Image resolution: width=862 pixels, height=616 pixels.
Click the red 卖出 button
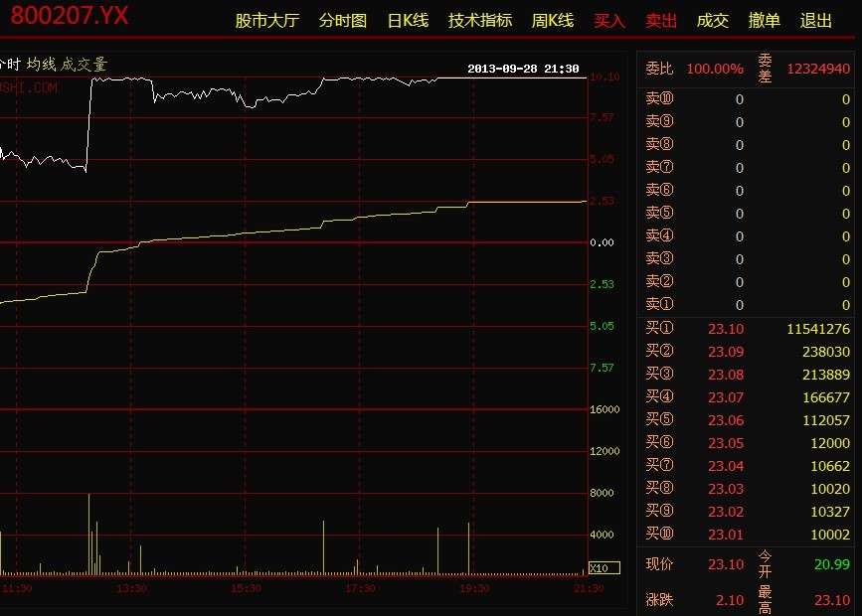tap(661, 21)
